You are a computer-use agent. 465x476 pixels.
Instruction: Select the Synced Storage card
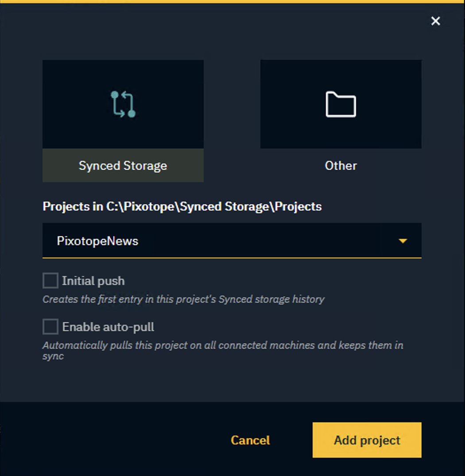tap(123, 120)
